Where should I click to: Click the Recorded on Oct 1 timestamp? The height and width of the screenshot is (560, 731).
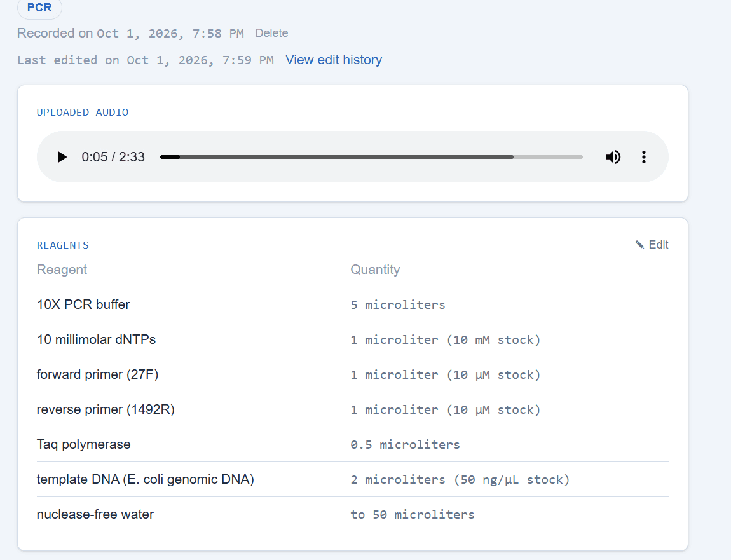[130, 33]
